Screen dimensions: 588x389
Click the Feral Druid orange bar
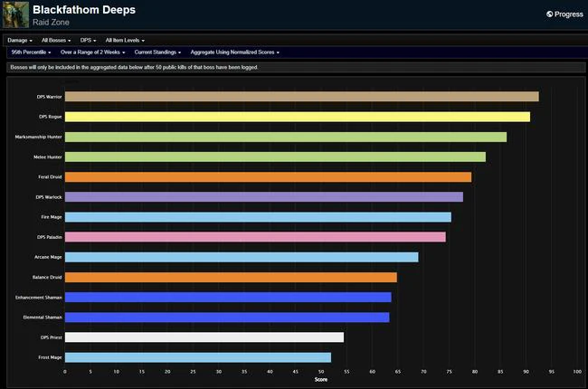pos(268,177)
